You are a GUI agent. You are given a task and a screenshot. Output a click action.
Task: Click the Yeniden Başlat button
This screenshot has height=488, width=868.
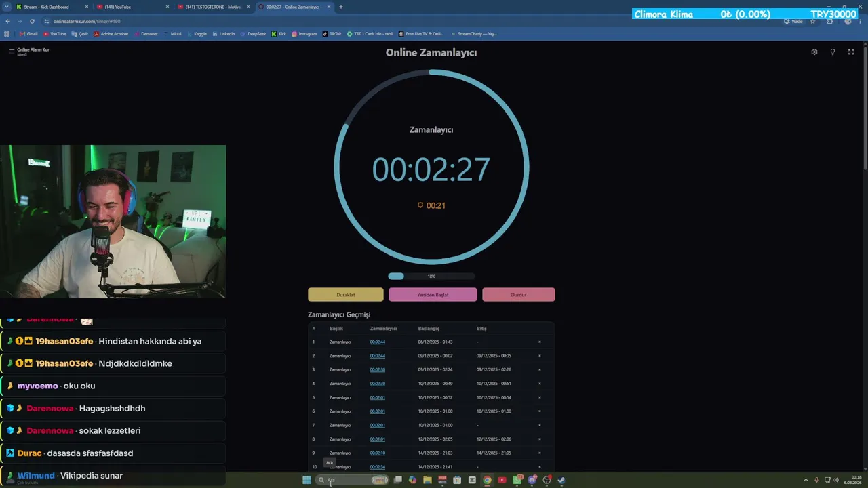click(433, 295)
